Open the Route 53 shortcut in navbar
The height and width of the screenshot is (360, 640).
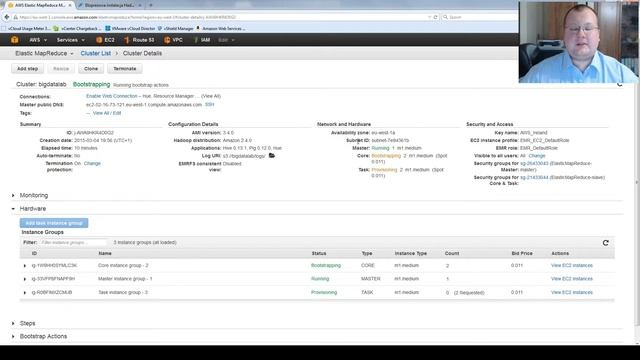[x=139, y=40]
